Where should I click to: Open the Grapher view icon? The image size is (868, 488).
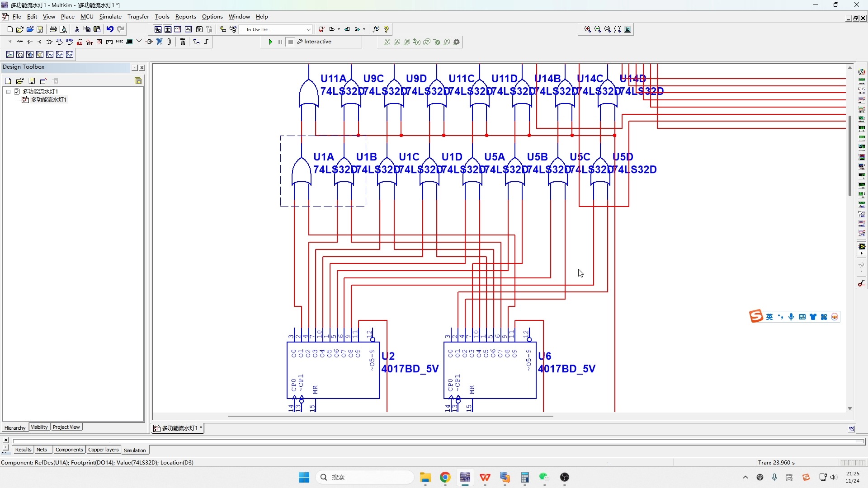pyautogui.click(x=188, y=29)
